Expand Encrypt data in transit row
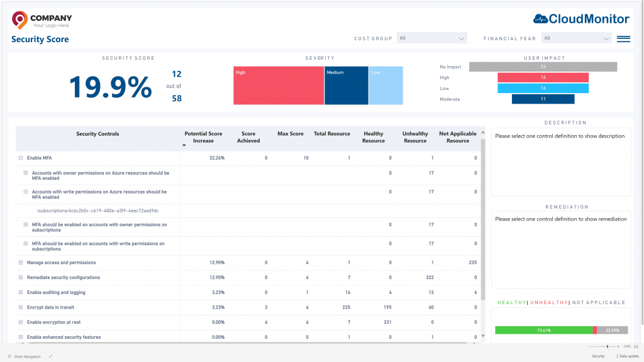644x362 pixels. click(x=21, y=307)
